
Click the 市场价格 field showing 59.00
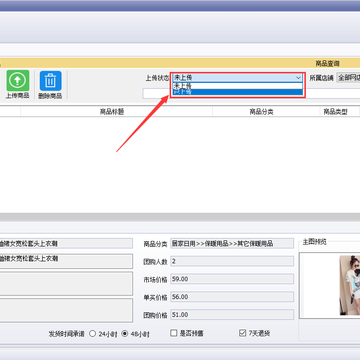232,279
